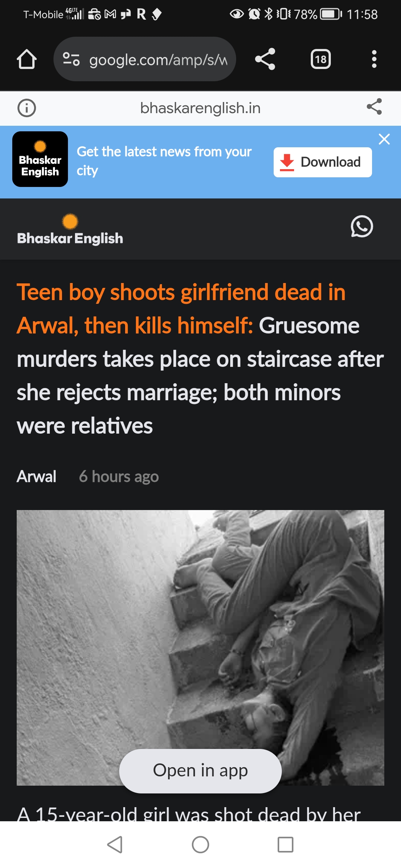
Task: Share the page via the toolbar share icon
Action: (265, 59)
